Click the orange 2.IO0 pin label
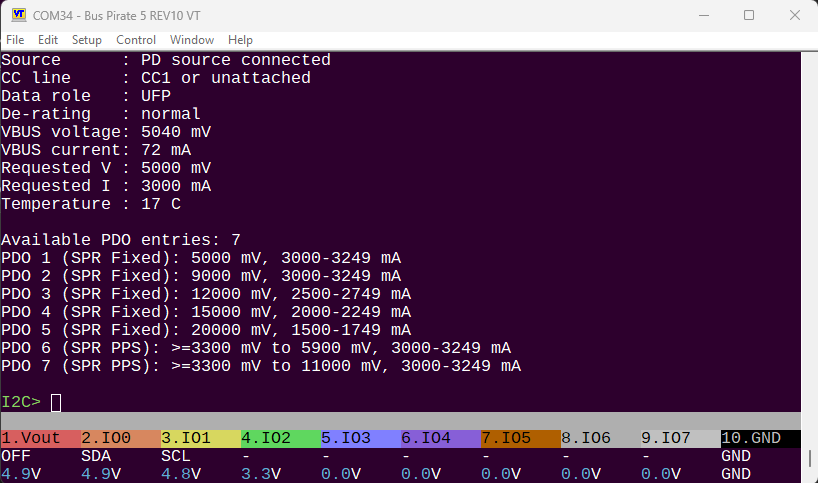 click(120, 438)
